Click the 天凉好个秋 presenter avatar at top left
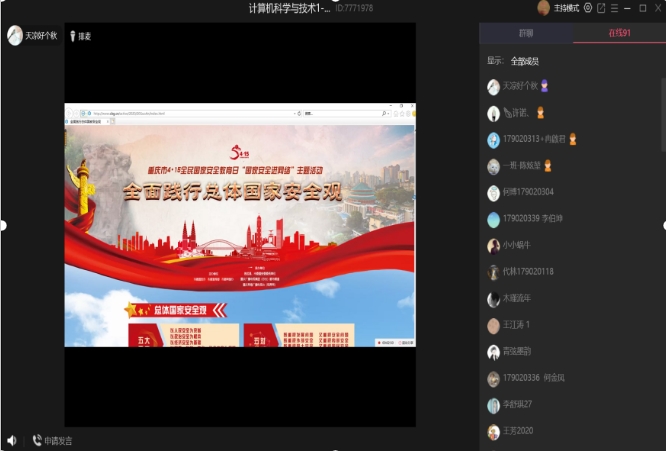Viewport: 666px width, 451px height. point(14,36)
